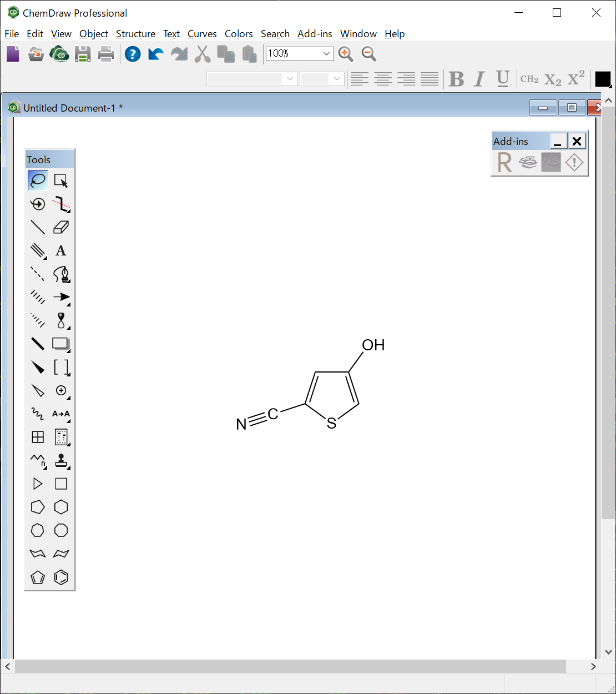This screenshot has height=694, width=616.
Task: Select the Text tool
Action: pyautogui.click(x=61, y=250)
